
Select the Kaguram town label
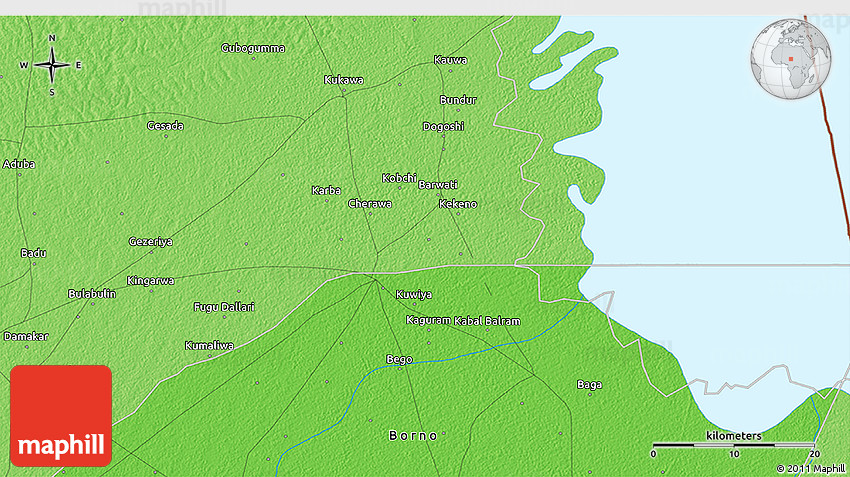pyautogui.click(x=428, y=320)
